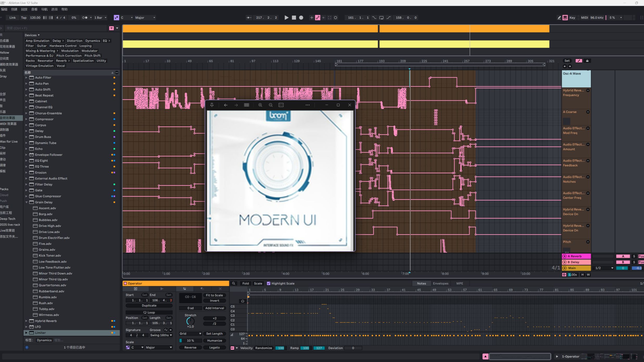Click the Legato button
644x362 pixels.
(214, 347)
